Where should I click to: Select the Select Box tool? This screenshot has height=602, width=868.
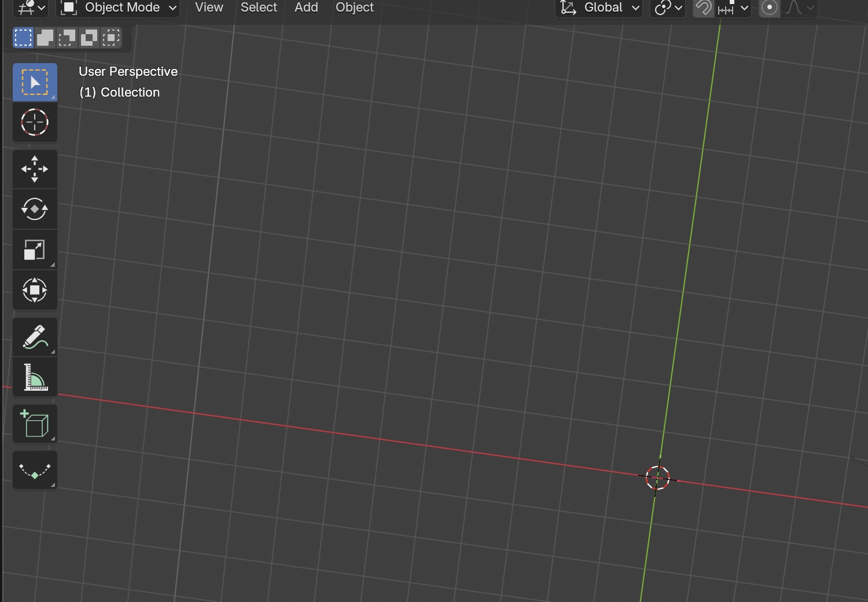click(35, 82)
